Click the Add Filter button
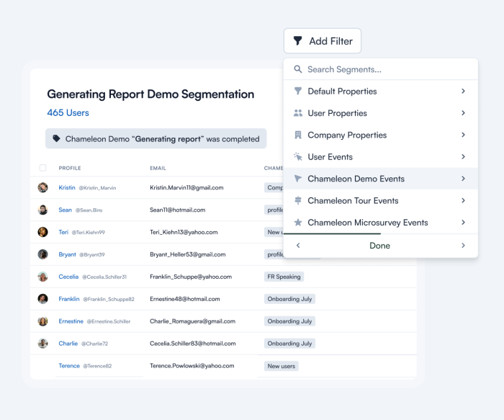 (323, 41)
